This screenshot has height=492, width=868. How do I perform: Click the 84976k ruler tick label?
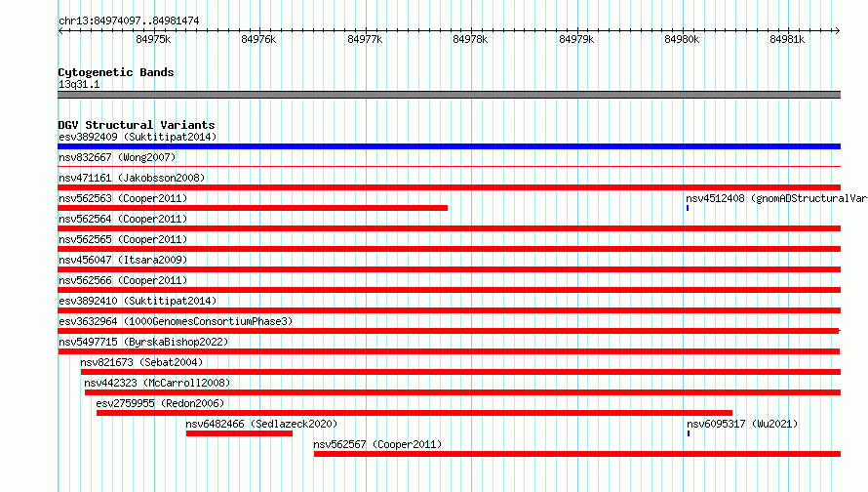258,39
